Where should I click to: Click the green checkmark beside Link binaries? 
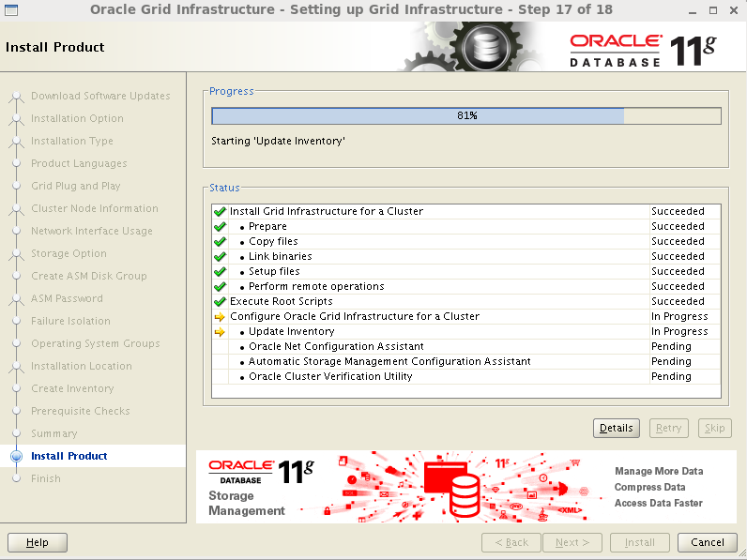(x=220, y=257)
